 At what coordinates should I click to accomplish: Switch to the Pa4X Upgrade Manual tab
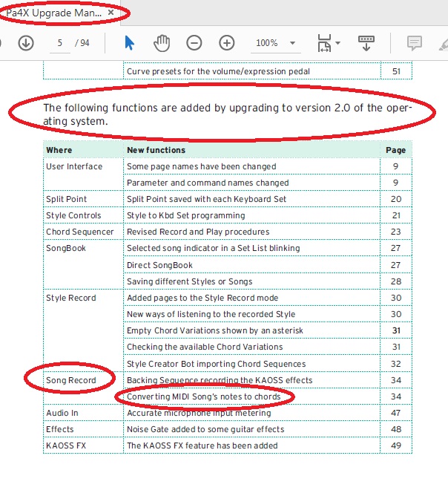coord(54,13)
